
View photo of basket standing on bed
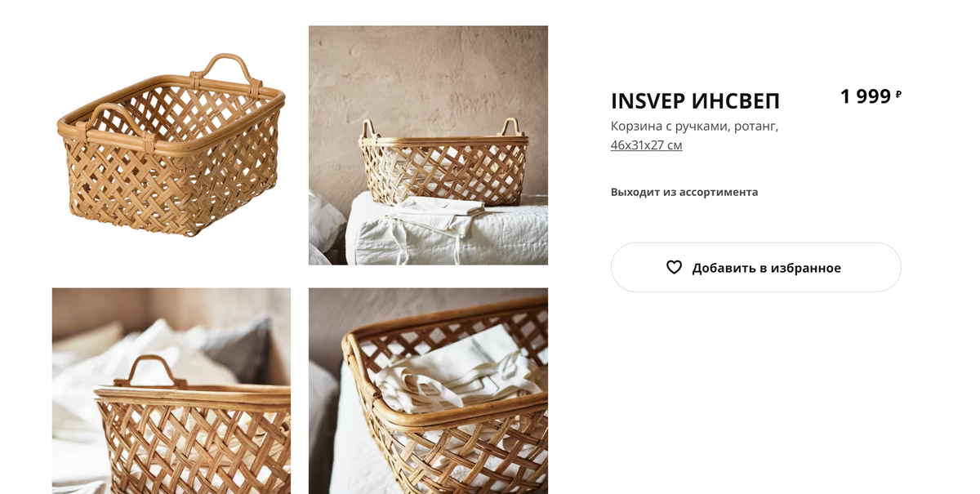click(428, 145)
